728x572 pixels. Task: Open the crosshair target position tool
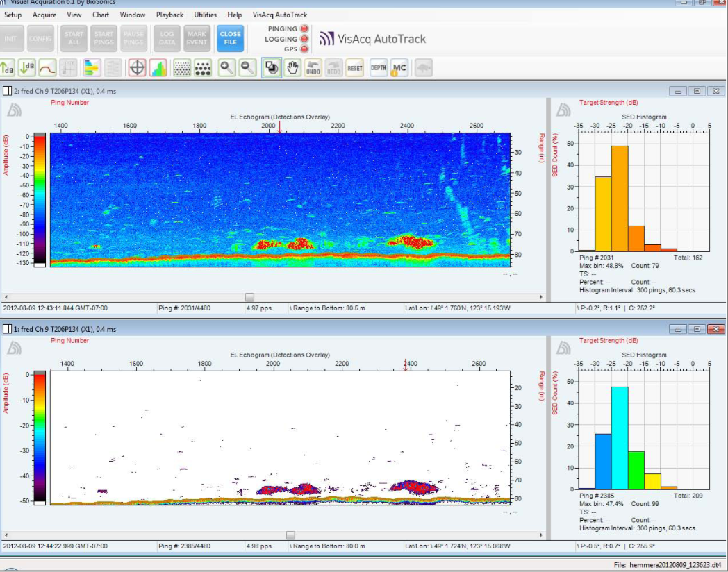coord(138,68)
